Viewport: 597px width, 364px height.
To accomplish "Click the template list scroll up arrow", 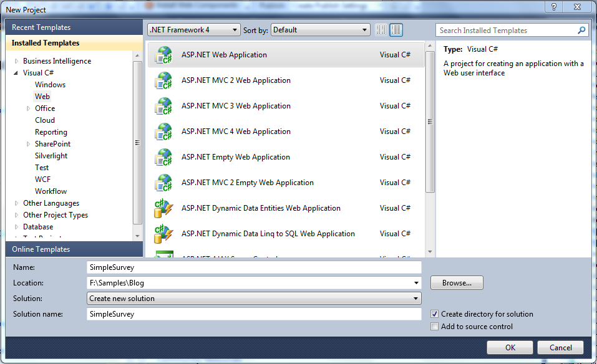I will click(x=430, y=45).
